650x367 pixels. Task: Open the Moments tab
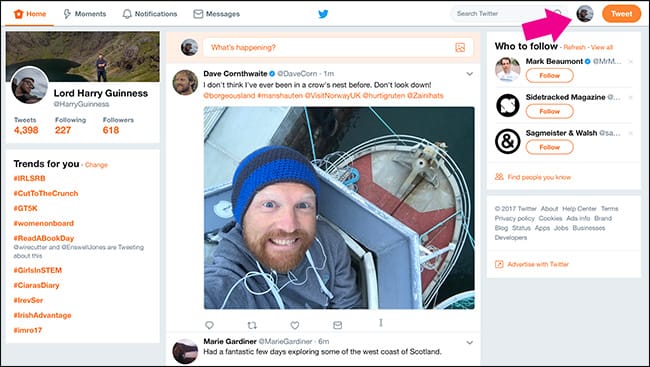pos(84,14)
